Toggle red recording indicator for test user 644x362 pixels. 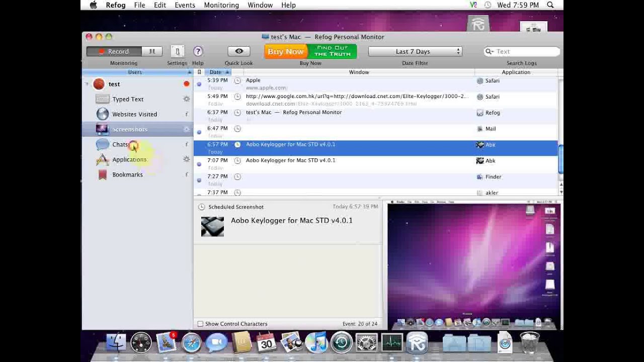click(x=187, y=84)
